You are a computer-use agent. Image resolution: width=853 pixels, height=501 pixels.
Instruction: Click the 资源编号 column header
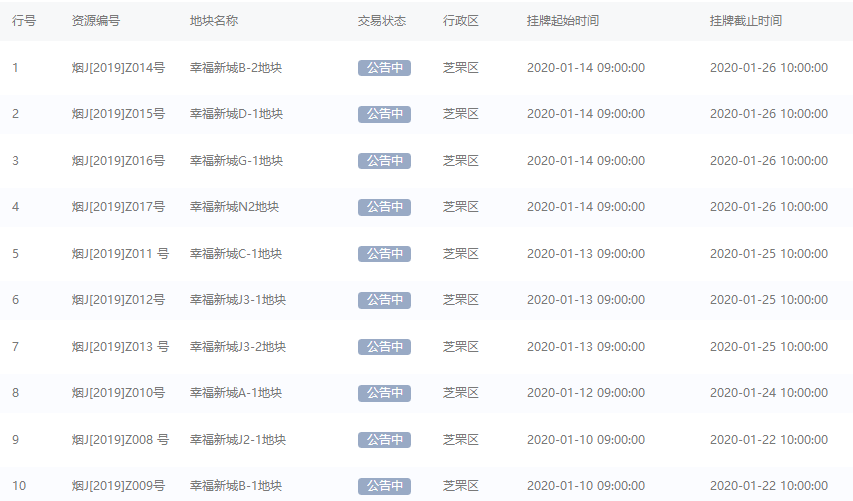96,21
